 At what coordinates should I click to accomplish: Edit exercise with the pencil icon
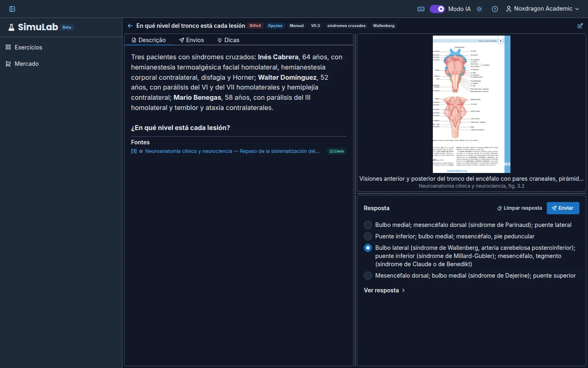[580, 26]
